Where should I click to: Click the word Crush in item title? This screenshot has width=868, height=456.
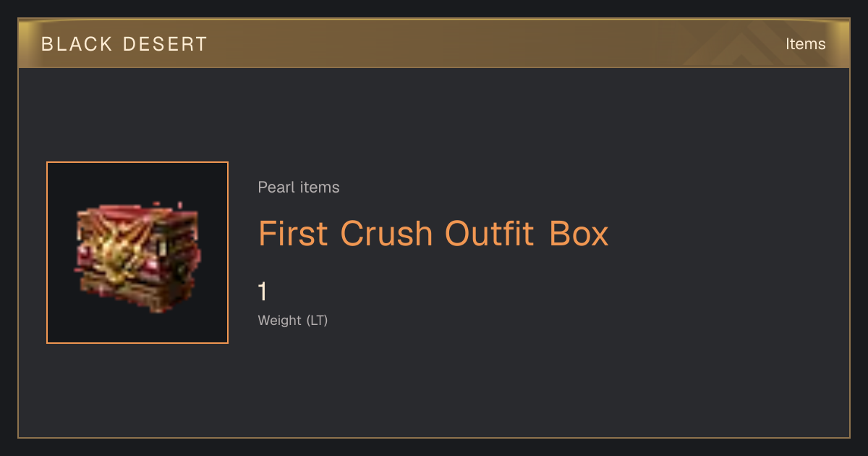coord(386,234)
